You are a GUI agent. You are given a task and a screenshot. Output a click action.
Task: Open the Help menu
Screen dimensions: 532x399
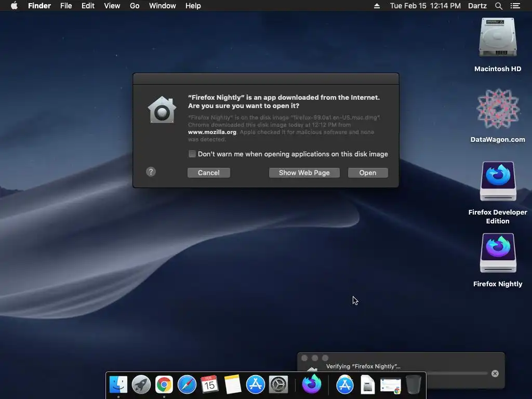point(193,6)
